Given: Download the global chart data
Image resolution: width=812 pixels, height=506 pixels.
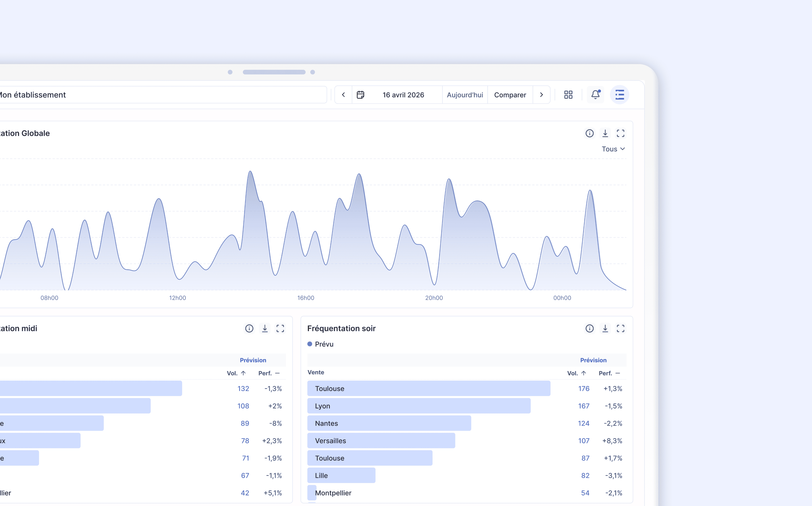Looking at the screenshot, I should click(605, 133).
